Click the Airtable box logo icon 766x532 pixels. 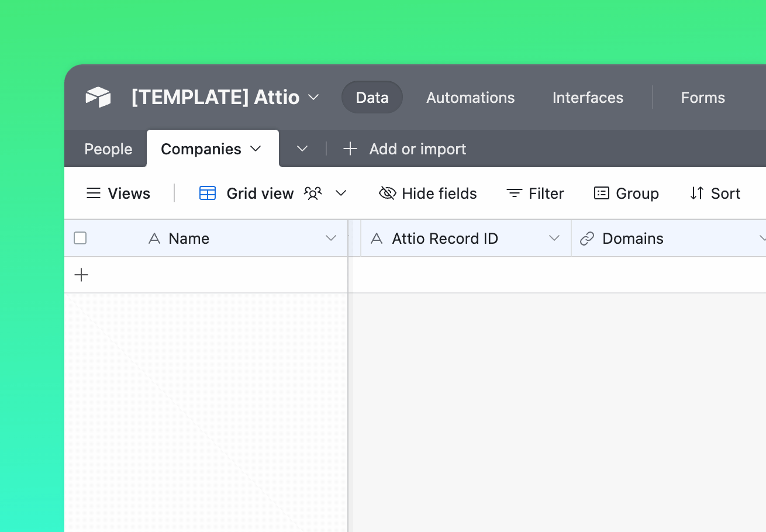(x=98, y=97)
